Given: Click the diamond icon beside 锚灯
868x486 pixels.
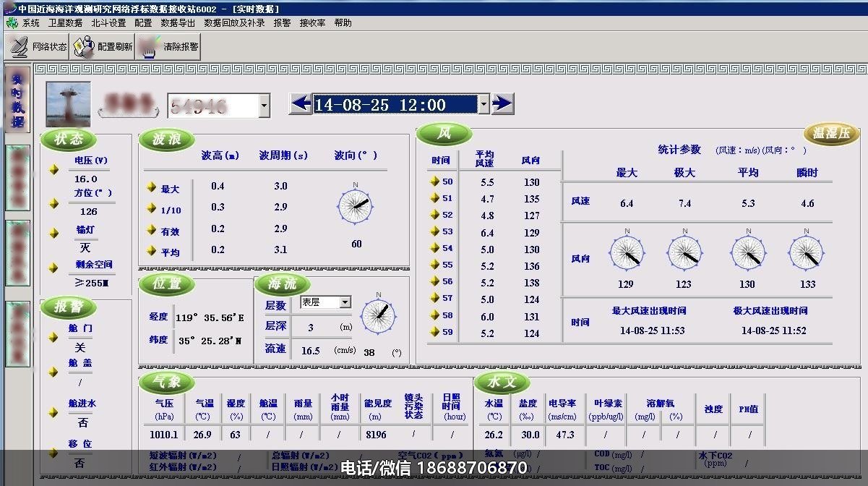Looking at the screenshot, I should pos(53,233).
